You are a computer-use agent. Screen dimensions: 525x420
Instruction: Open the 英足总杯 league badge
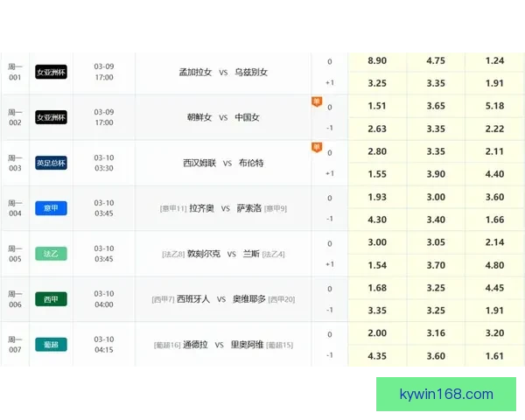click(x=51, y=163)
